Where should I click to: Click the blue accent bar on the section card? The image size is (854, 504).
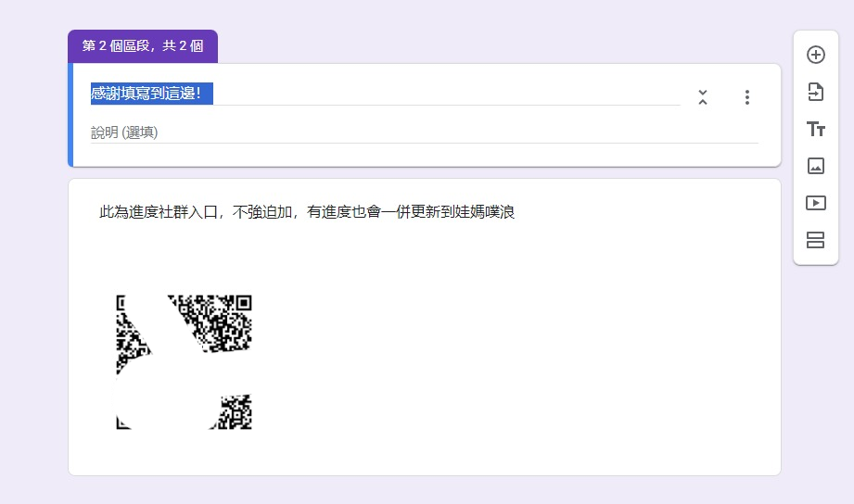[70, 115]
